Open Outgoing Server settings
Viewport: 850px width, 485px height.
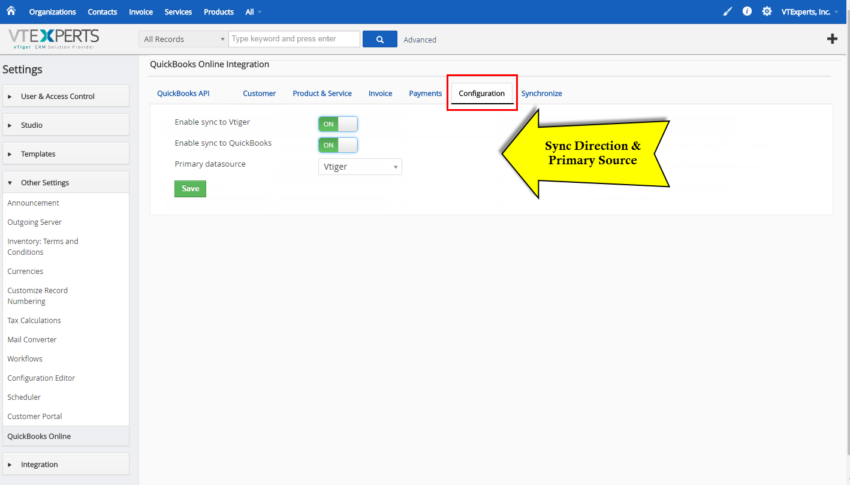point(35,222)
